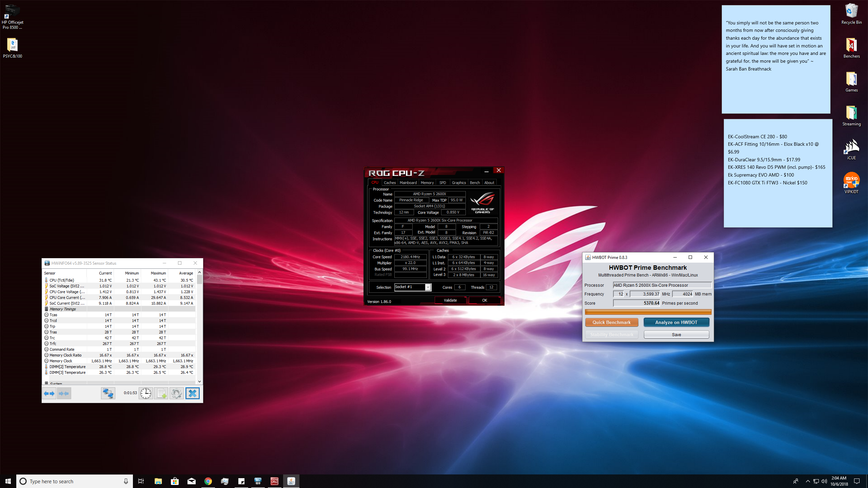
Task: Open the Games desktop folder
Action: tap(851, 82)
